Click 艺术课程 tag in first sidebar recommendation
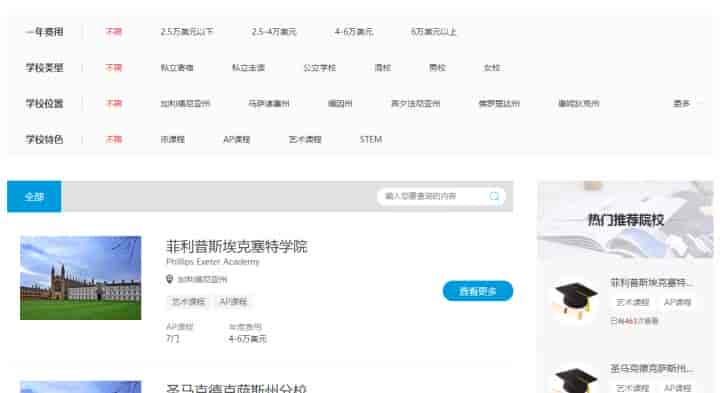The width and height of the screenshot is (720, 393). click(x=632, y=302)
